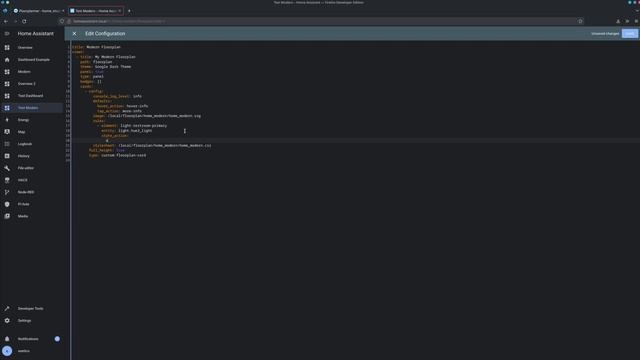Image resolution: width=640 pixels, height=360 pixels.
Task: Select the Test Modern dashboard icon
Action: [x=7, y=108]
